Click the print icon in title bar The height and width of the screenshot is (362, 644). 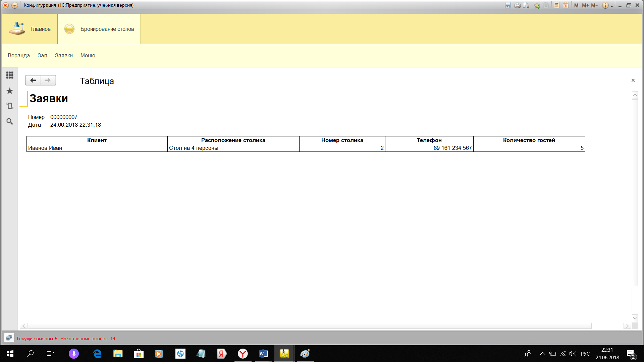coord(517,5)
